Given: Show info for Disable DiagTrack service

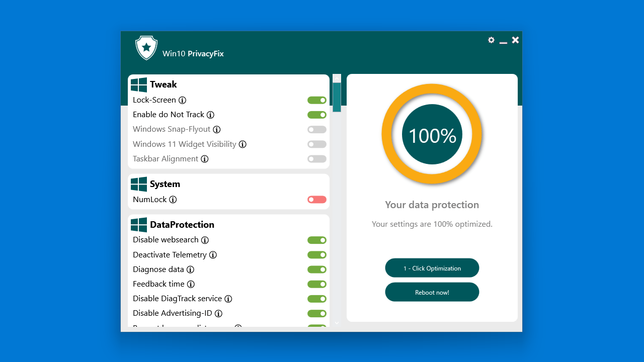Looking at the screenshot, I should (228, 299).
